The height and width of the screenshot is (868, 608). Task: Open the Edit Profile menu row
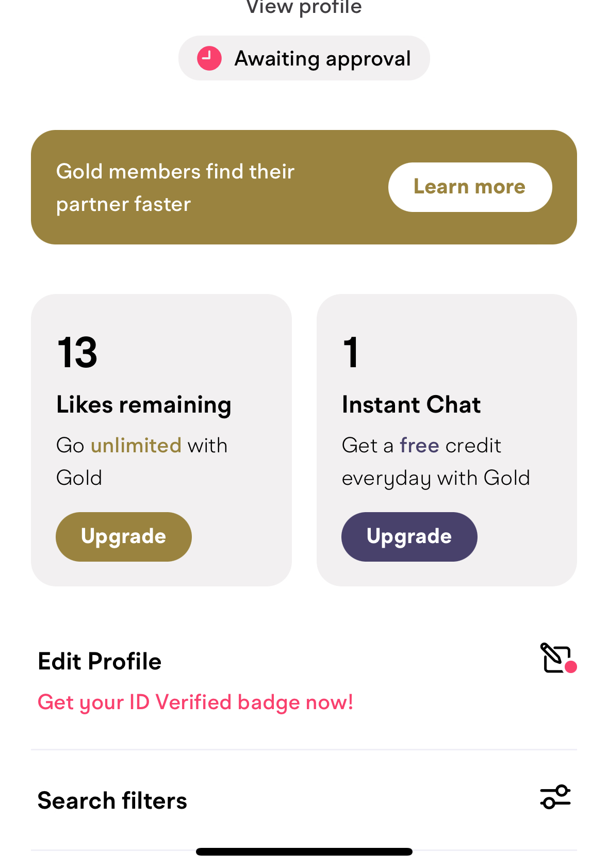coord(304,681)
